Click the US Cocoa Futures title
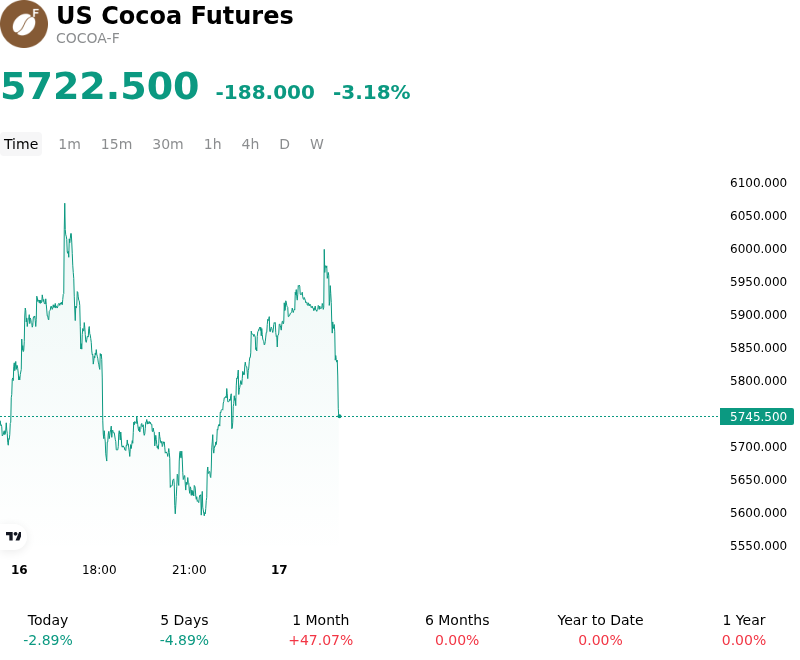The height and width of the screenshot is (660, 800). pyautogui.click(x=175, y=15)
